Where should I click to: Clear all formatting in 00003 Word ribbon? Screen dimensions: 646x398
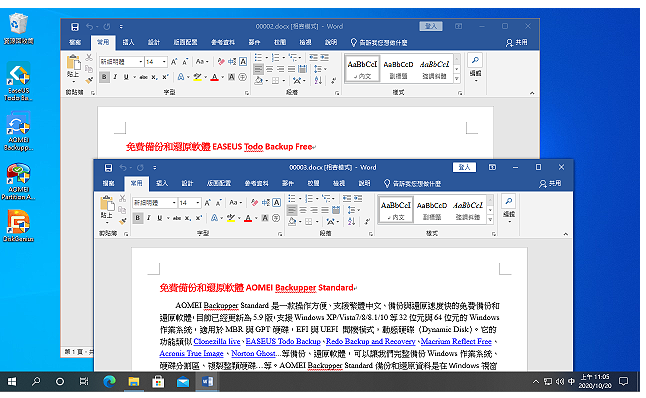[254, 203]
